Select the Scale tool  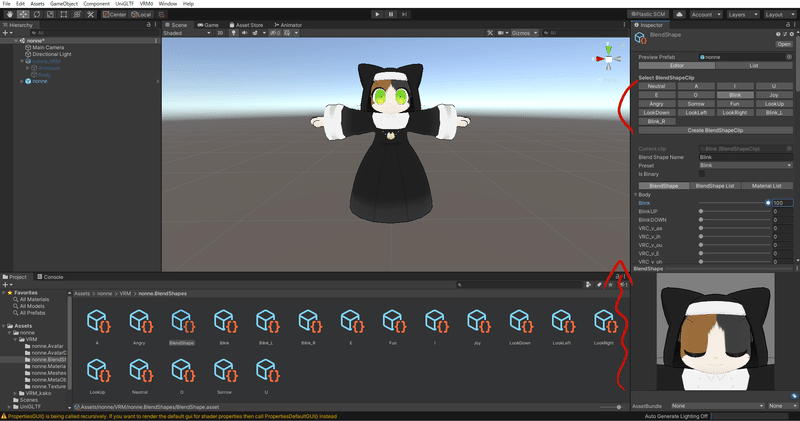pyautogui.click(x=50, y=14)
